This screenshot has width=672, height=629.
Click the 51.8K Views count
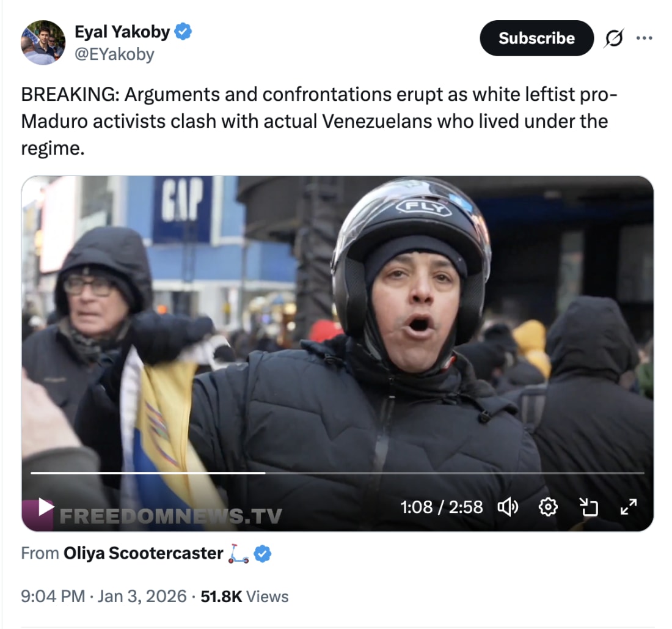[244, 597]
